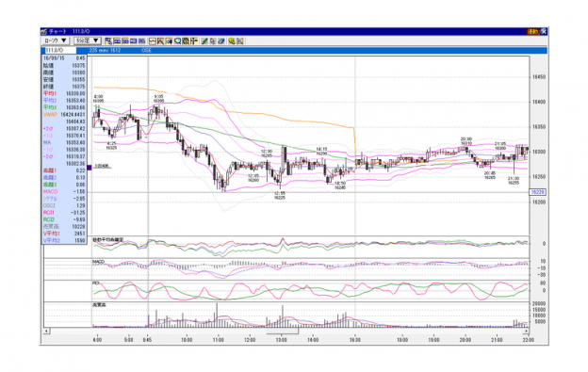Screen dimensions: 588x372
Task: Toggle the 連動 link button in title bar
Action: (x=533, y=32)
